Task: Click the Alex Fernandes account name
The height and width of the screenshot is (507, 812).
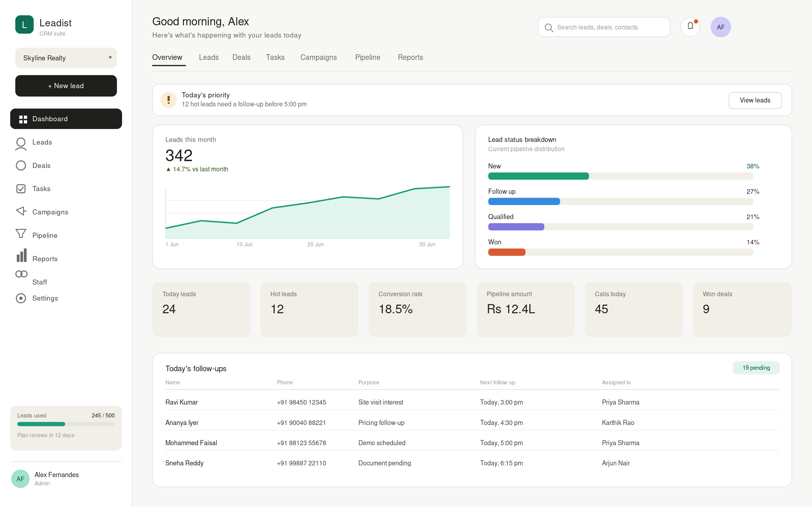Action: click(x=57, y=474)
